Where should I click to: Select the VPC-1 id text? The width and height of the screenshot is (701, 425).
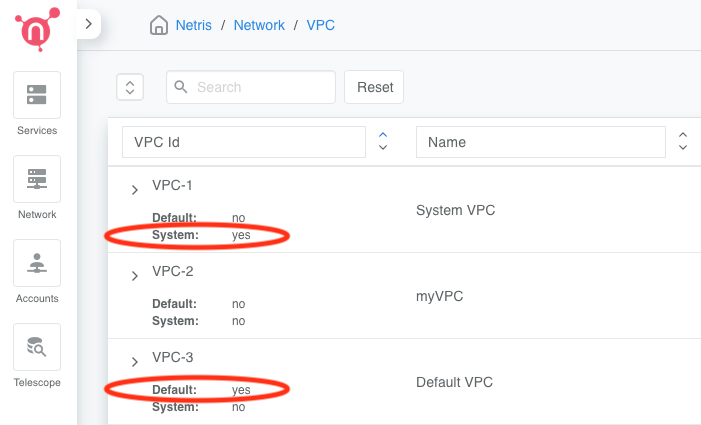click(x=172, y=185)
